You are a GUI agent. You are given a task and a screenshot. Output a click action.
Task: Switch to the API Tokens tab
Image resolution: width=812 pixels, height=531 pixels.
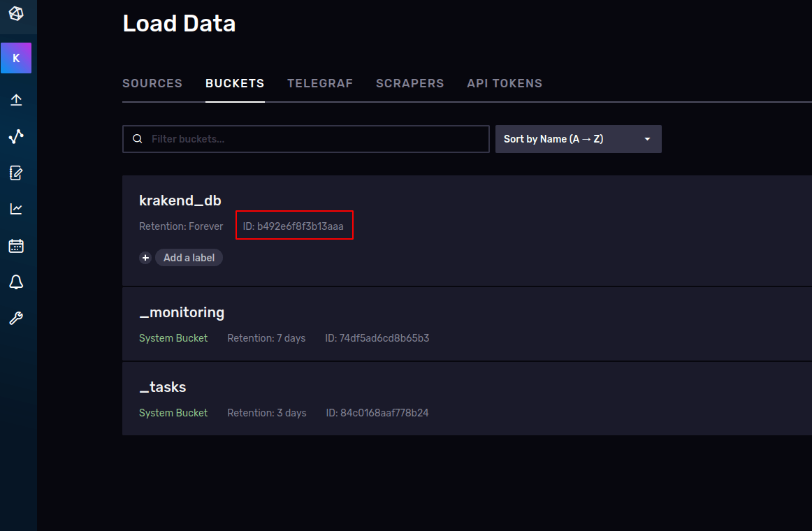pyautogui.click(x=505, y=83)
